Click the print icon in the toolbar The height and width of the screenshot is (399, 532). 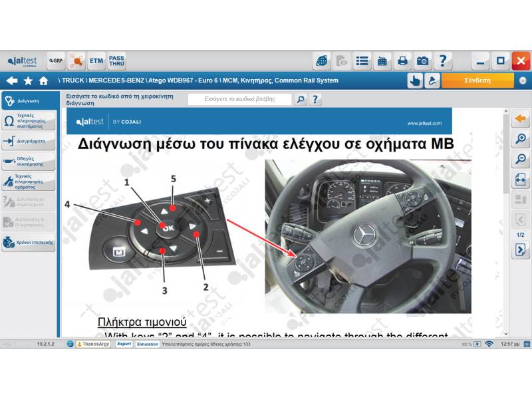402,61
